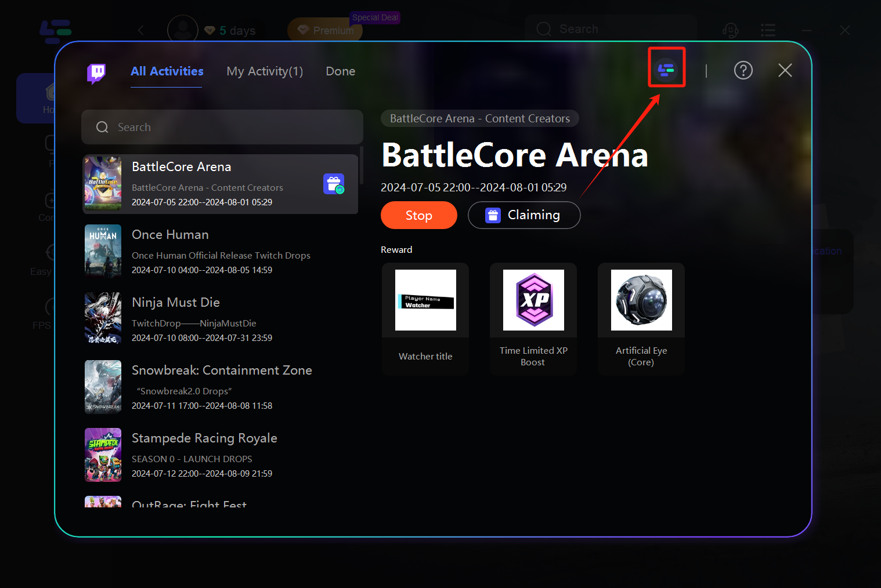Select Time Limited XP Boost reward

click(x=533, y=319)
